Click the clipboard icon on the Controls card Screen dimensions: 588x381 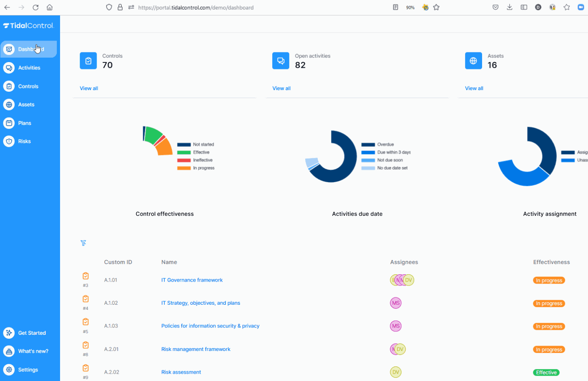(88, 60)
